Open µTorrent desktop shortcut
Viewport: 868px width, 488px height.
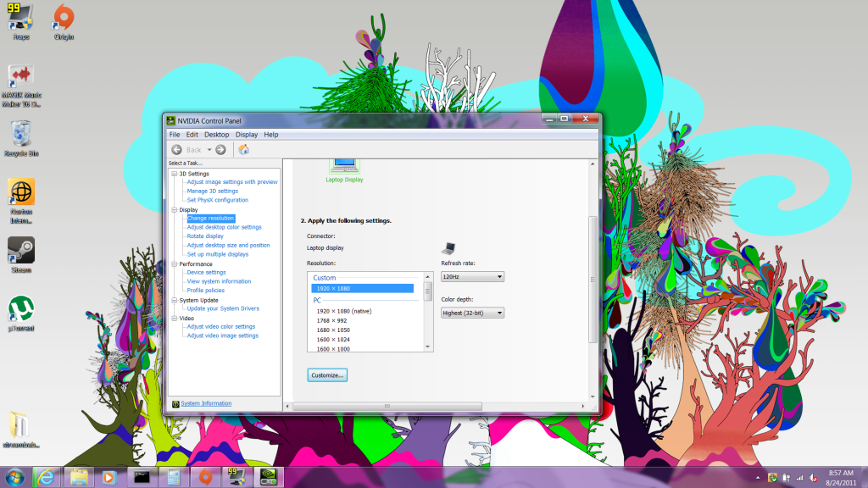coord(21,313)
